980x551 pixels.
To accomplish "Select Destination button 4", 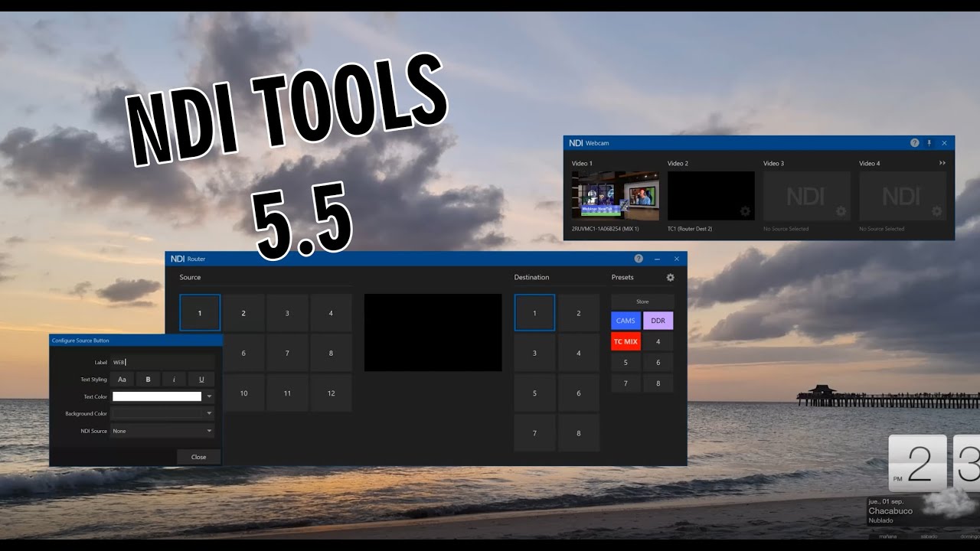I will tap(578, 354).
